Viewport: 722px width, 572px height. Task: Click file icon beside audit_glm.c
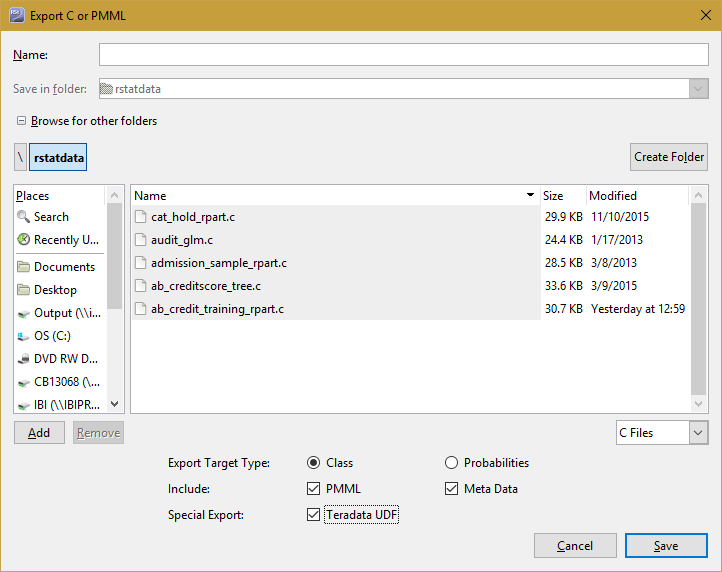point(140,239)
